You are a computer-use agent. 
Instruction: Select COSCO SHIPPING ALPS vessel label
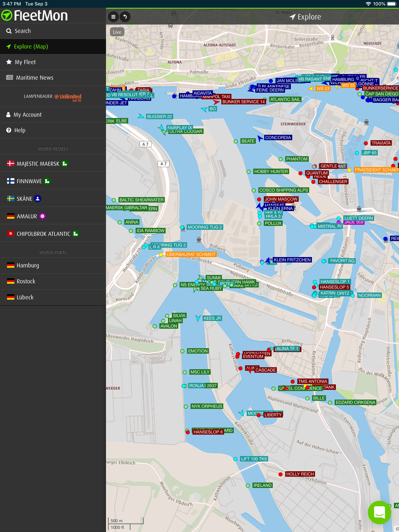tap(283, 190)
